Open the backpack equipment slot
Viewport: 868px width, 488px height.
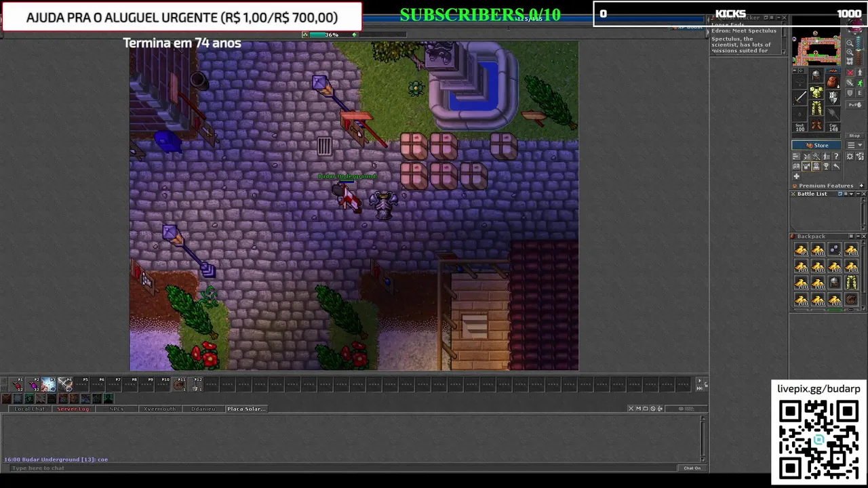click(x=833, y=82)
